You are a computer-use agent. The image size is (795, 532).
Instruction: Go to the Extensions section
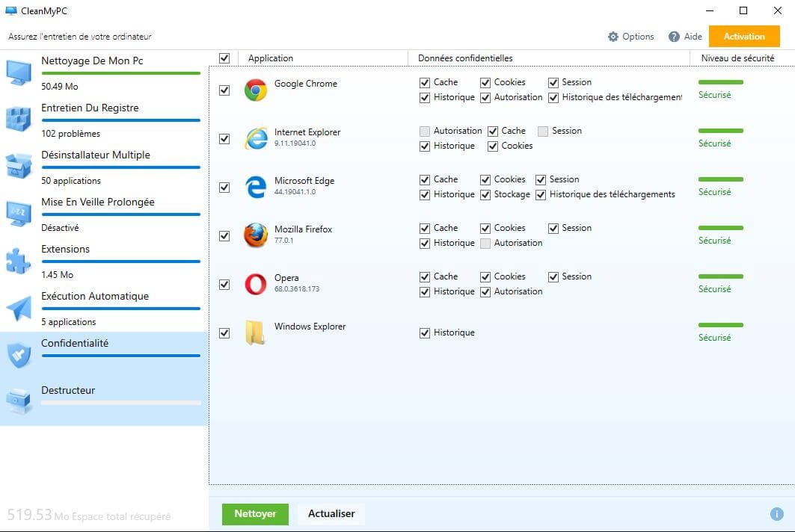(104, 262)
